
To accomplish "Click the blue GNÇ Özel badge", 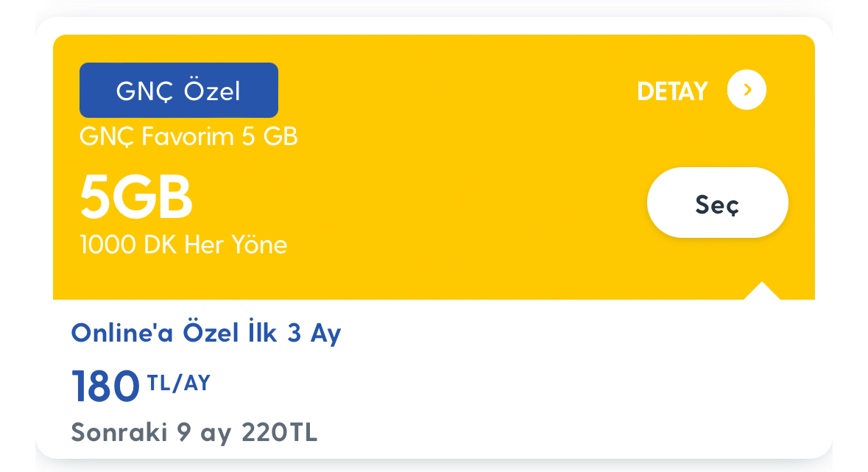I will point(179,91).
